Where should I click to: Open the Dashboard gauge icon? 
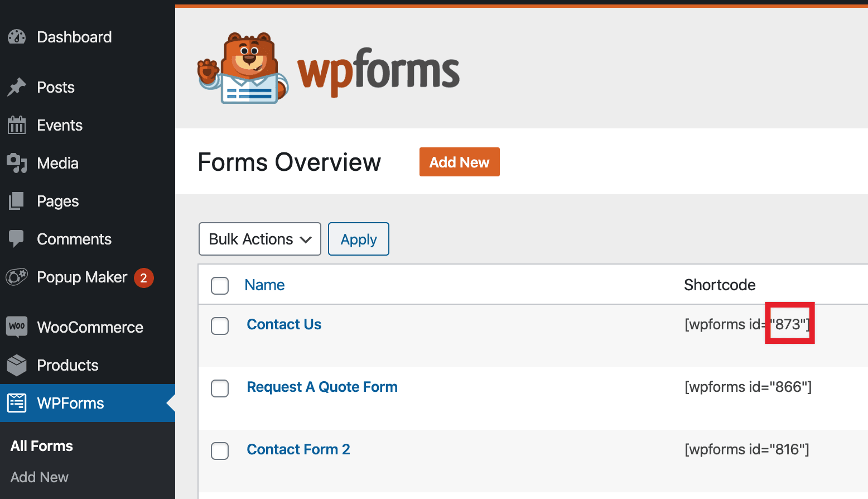coord(17,37)
